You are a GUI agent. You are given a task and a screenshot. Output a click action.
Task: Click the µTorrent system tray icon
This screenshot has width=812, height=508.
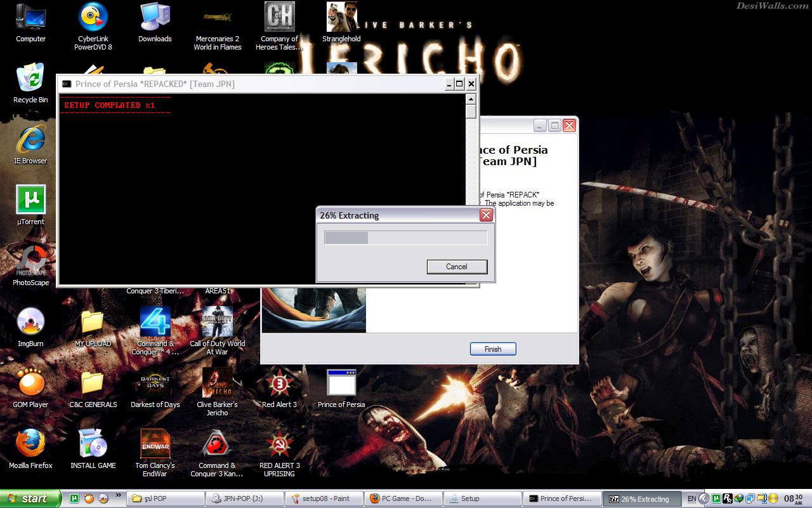point(716,498)
